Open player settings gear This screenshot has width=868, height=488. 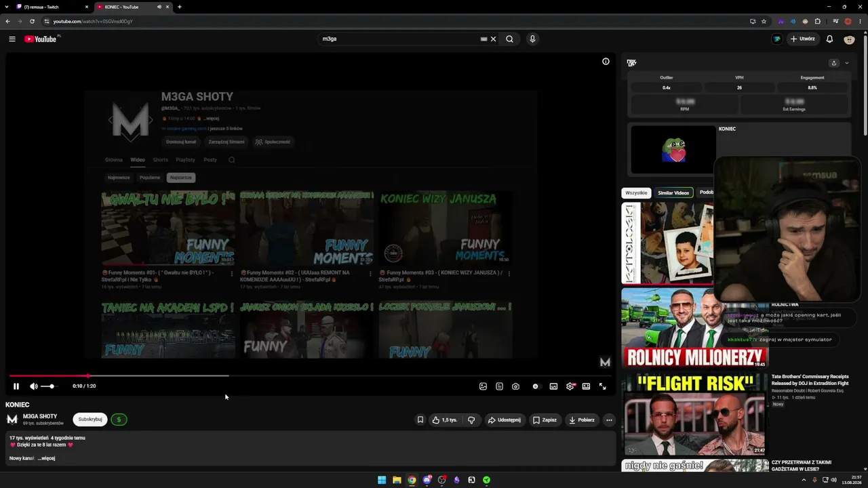coord(570,386)
